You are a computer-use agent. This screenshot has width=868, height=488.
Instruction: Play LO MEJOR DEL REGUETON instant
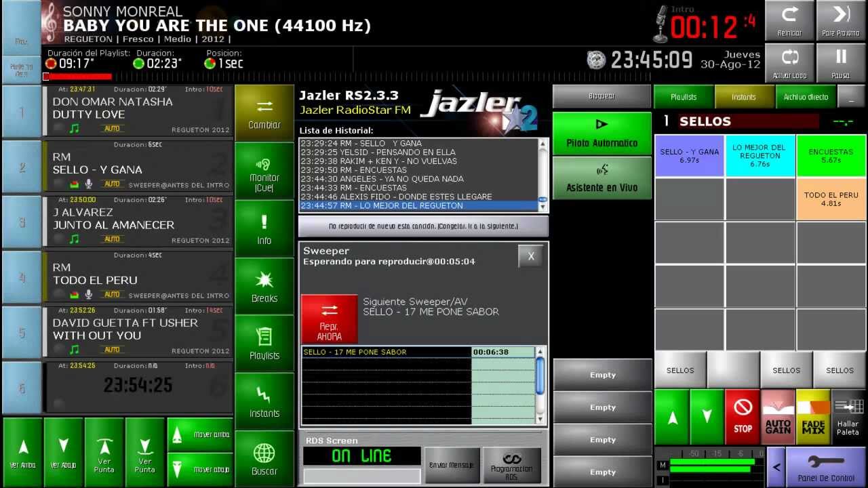[760, 156]
